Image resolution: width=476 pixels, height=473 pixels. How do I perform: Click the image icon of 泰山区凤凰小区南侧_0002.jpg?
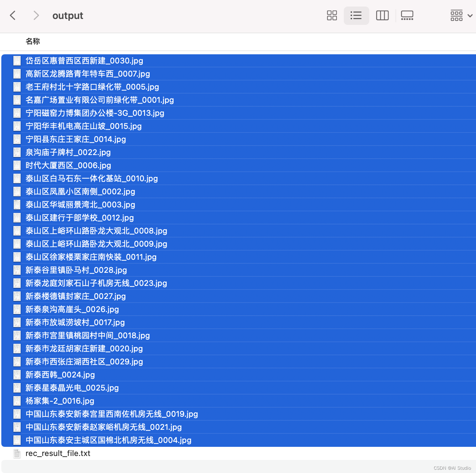[x=17, y=191]
